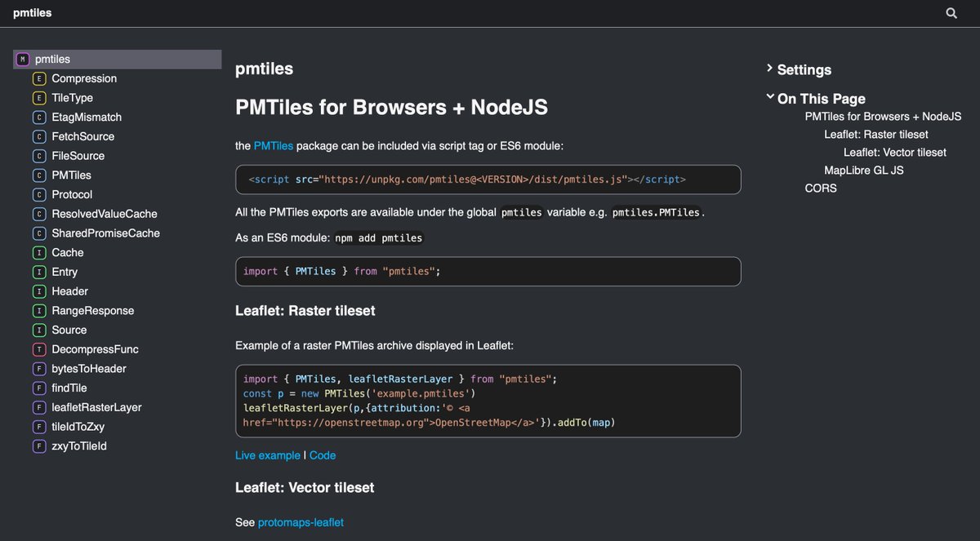980x541 pixels.
Task: Click the class icon beside SharedPromiseCache
Action: (39, 233)
